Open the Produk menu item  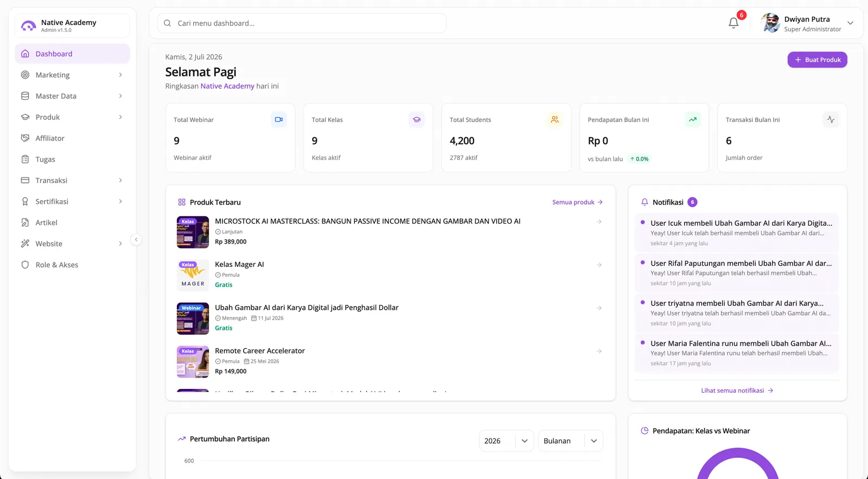click(x=72, y=117)
